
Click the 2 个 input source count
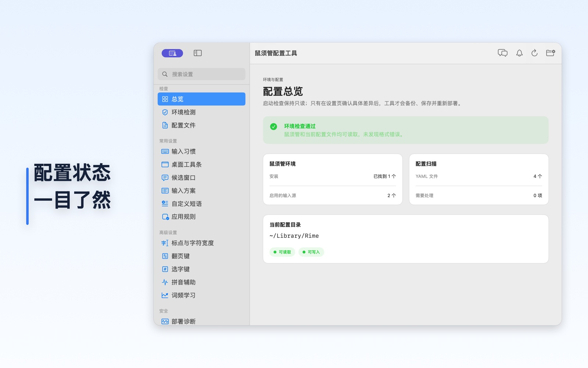coord(392,195)
